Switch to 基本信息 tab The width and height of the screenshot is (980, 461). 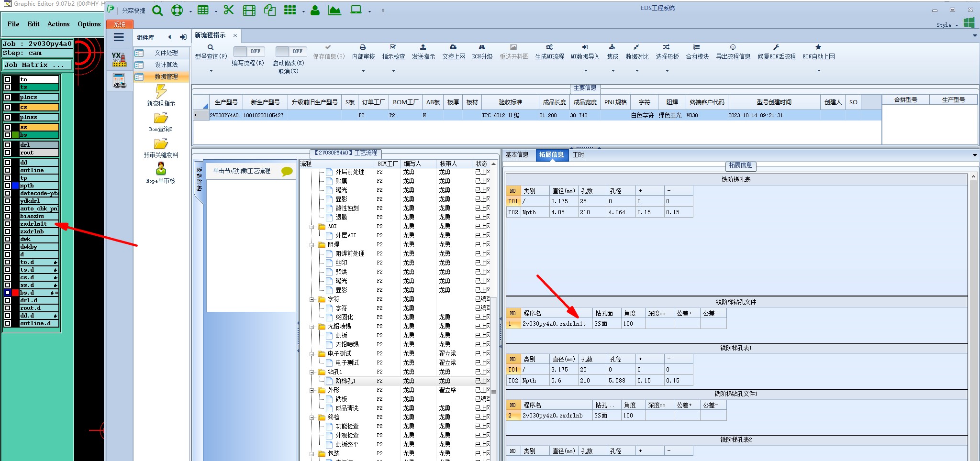(x=517, y=154)
